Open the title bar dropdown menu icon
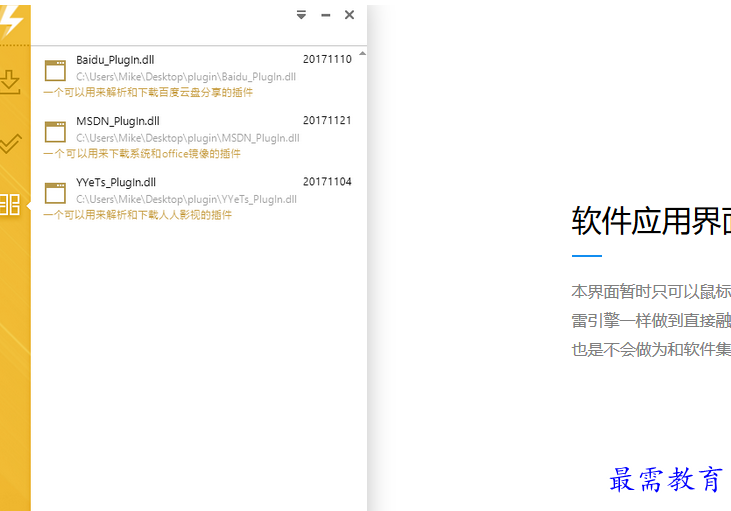Screen dimensions: 731x511 point(302,15)
